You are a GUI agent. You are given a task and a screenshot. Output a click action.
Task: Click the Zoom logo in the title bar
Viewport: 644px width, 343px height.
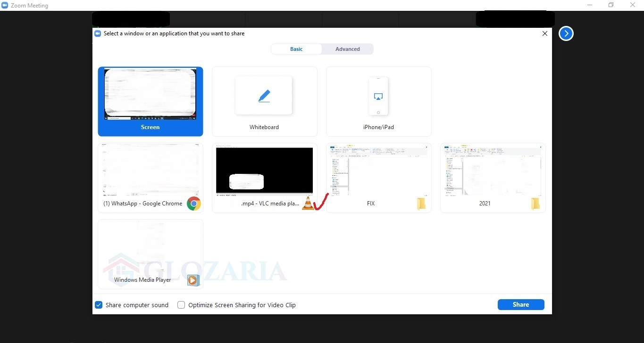(5, 5)
